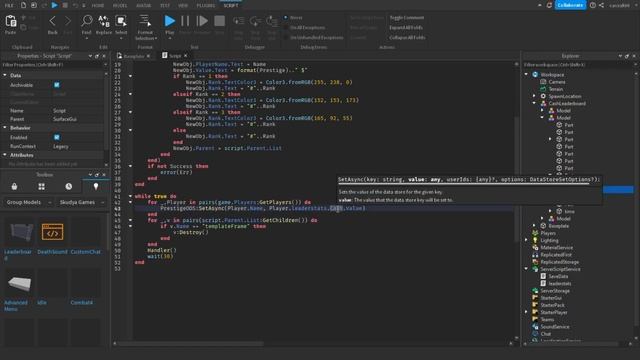Collapse the CashLeaderboard tree node
Screen dimensions: 640x360
tap(534, 103)
